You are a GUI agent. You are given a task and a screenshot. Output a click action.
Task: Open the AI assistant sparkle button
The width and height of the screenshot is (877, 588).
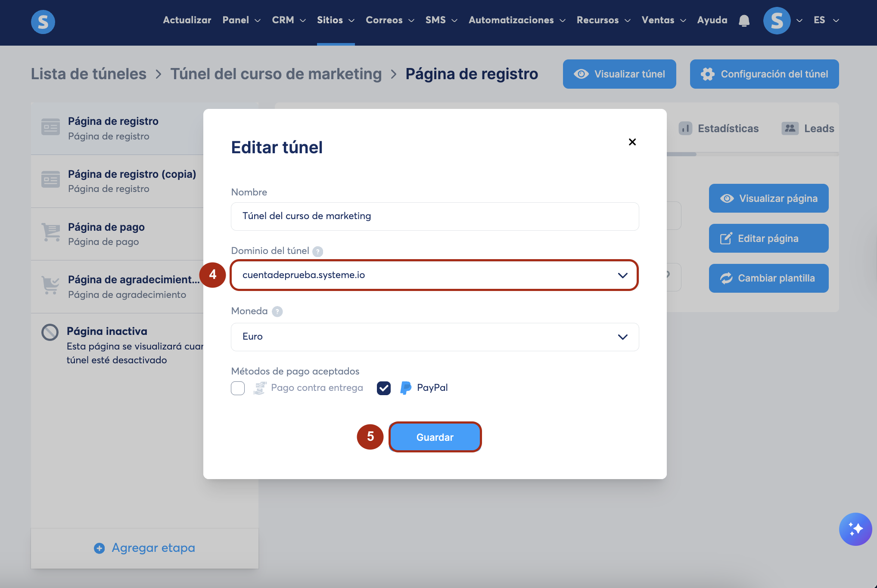point(855,529)
